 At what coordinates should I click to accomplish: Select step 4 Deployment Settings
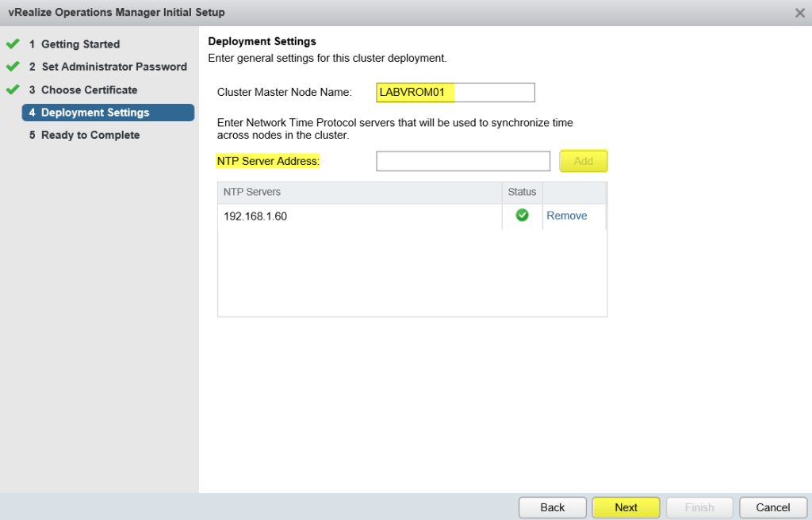(x=108, y=113)
